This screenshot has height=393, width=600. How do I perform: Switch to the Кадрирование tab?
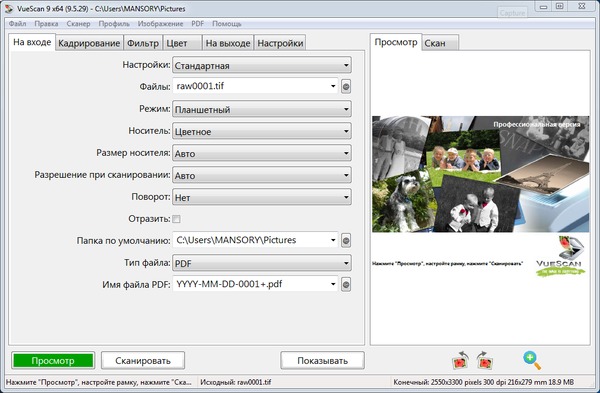tap(89, 43)
